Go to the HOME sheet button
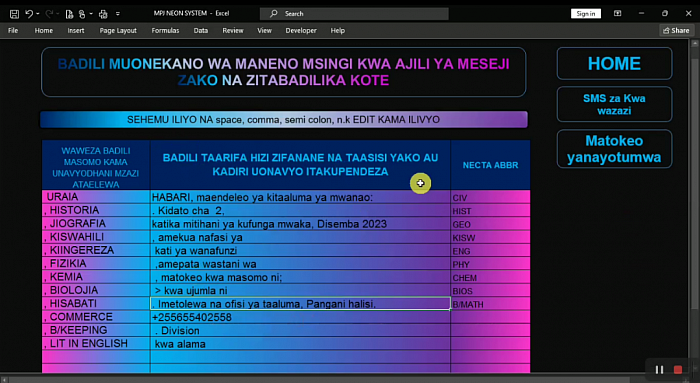The height and width of the screenshot is (383, 700). point(614,63)
